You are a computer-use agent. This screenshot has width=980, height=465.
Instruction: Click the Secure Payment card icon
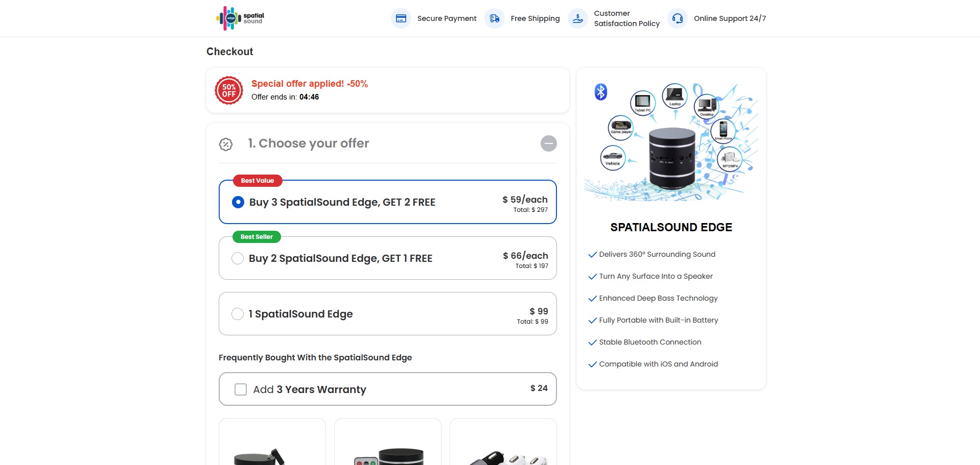coord(401,18)
